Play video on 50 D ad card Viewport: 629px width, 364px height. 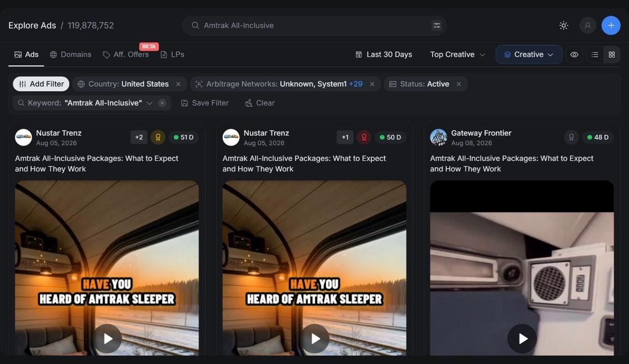pyautogui.click(x=315, y=339)
